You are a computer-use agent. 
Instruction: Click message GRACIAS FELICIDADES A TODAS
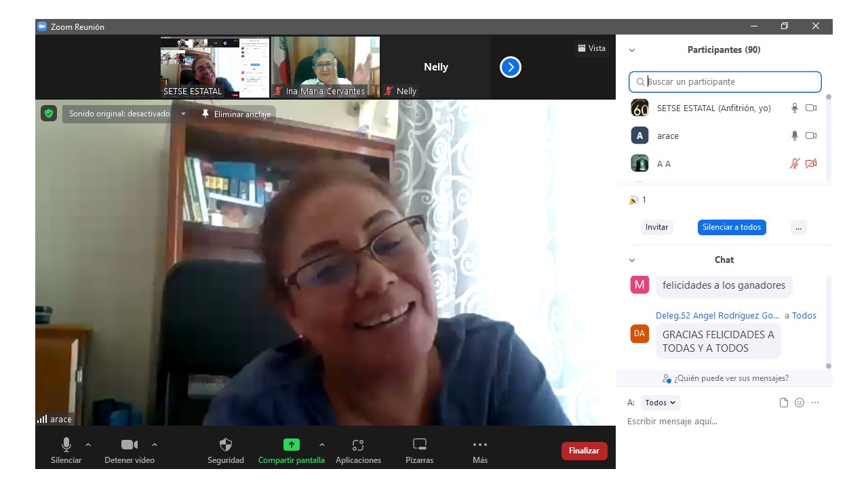pyautogui.click(x=718, y=341)
